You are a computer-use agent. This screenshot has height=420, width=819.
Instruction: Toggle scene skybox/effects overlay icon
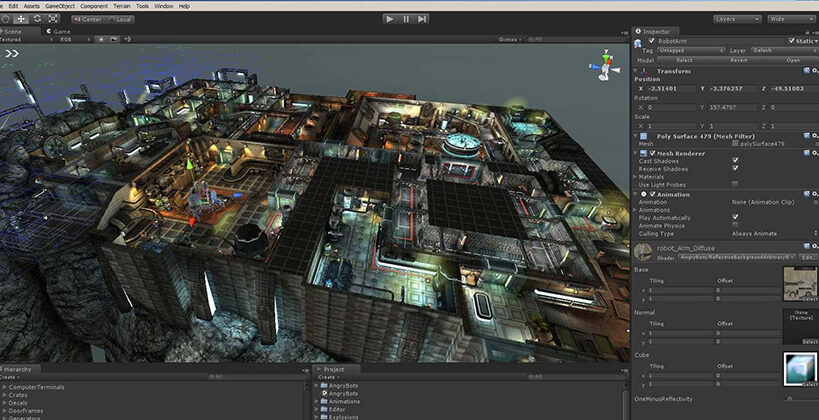point(113,39)
